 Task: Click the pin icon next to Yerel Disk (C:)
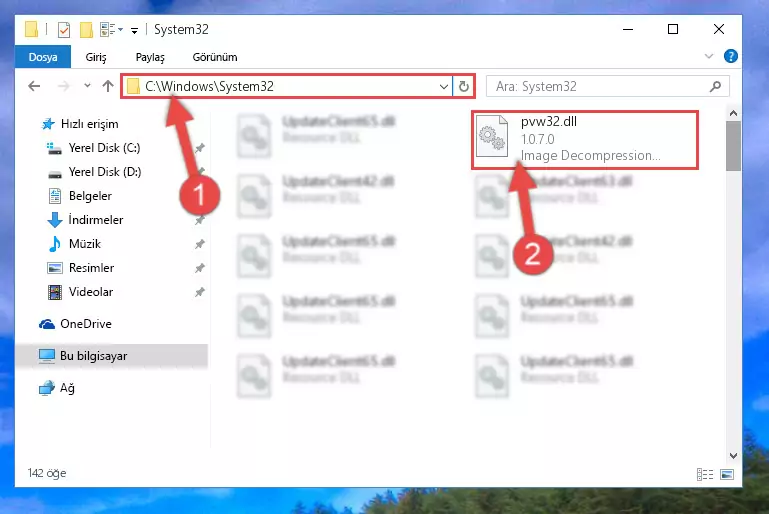click(x=200, y=148)
